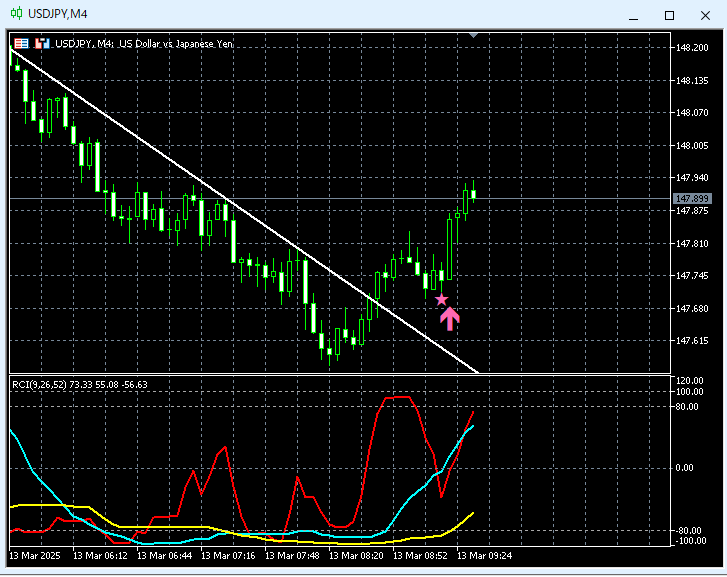Click time axis label 13 Mar 08:52
Image resolution: width=727 pixels, height=577 pixels.
pyautogui.click(x=420, y=556)
